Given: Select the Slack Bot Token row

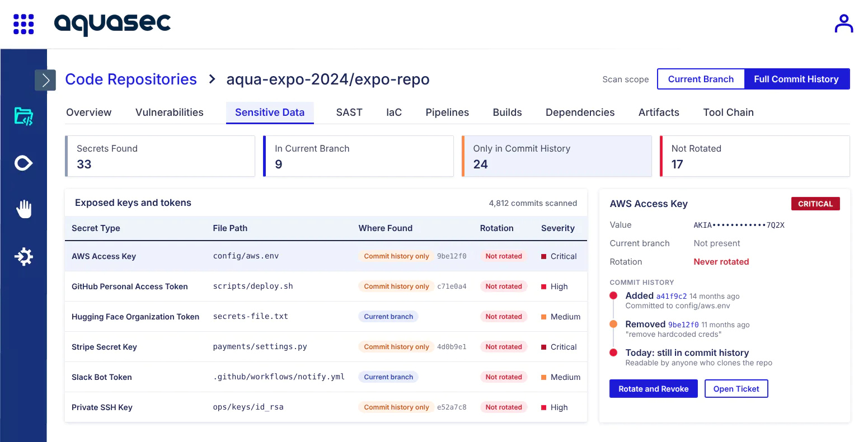Looking at the screenshot, I should [x=326, y=377].
